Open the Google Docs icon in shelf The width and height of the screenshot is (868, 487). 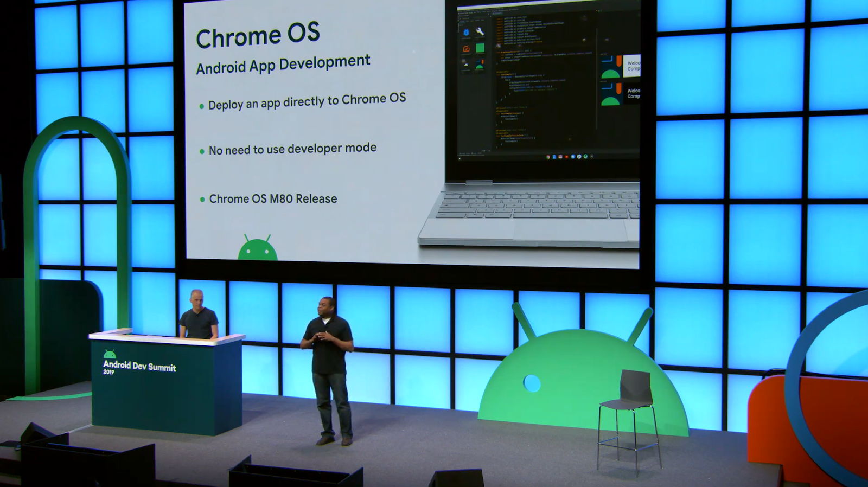click(554, 157)
